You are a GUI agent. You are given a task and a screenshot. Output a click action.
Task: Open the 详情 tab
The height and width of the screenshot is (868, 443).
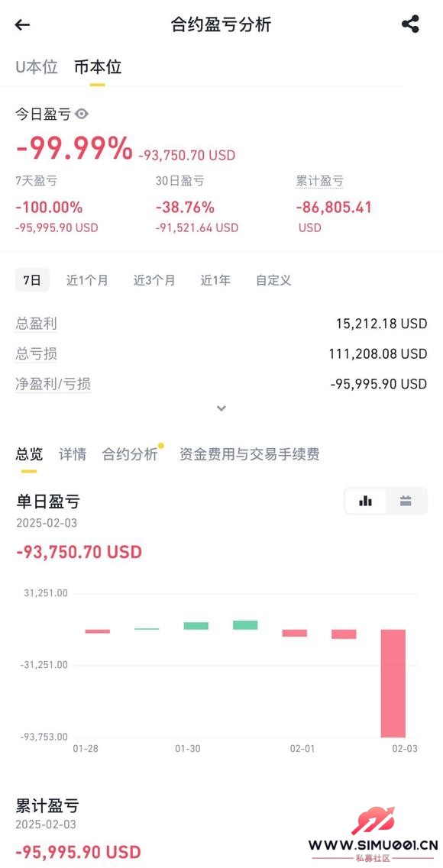73,454
